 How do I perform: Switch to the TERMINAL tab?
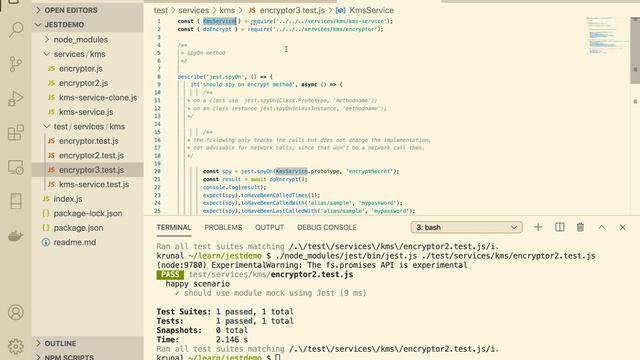(173, 227)
